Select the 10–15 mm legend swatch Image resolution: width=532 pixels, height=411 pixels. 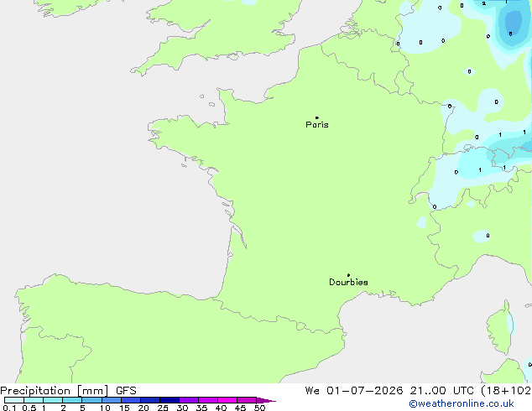[112, 400]
